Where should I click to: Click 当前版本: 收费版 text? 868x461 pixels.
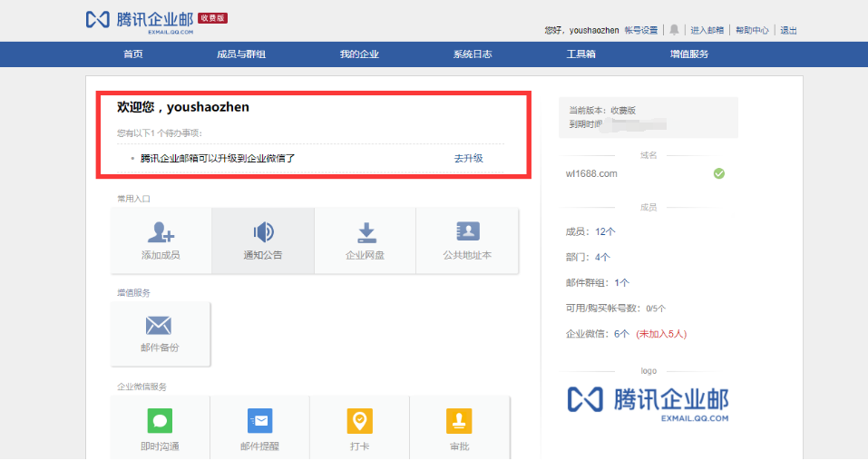coord(602,111)
